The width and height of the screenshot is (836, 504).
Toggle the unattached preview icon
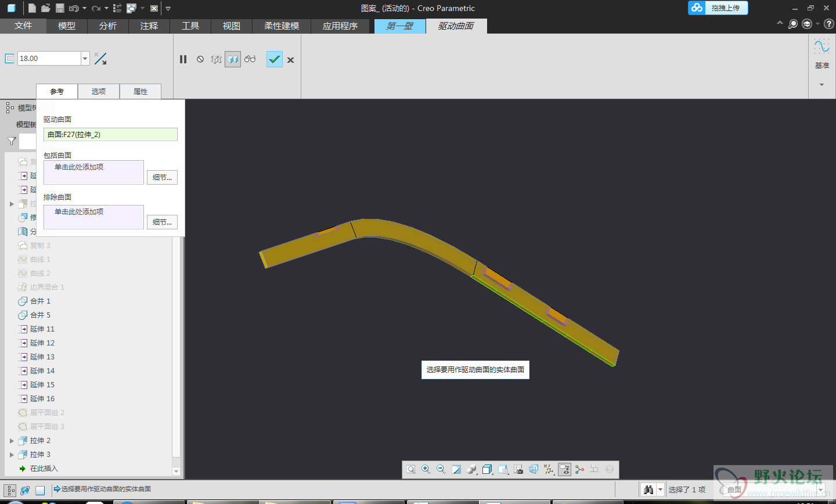point(217,59)
